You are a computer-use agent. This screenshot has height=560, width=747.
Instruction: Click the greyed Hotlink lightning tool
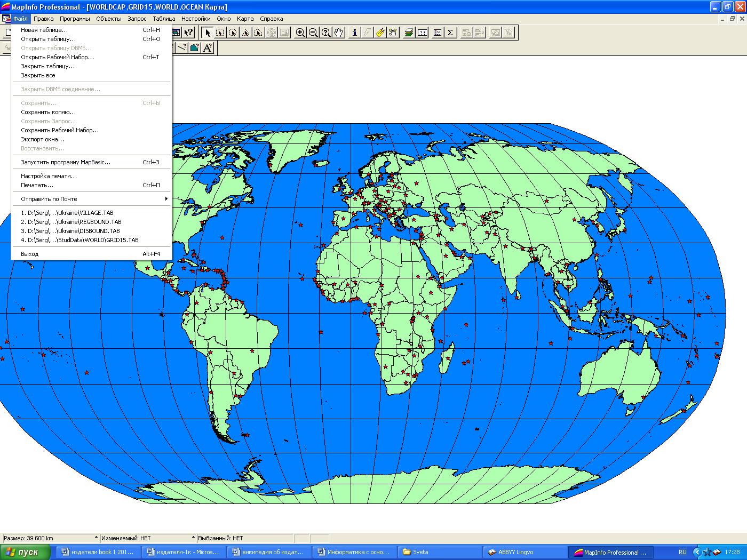[367, 33]
